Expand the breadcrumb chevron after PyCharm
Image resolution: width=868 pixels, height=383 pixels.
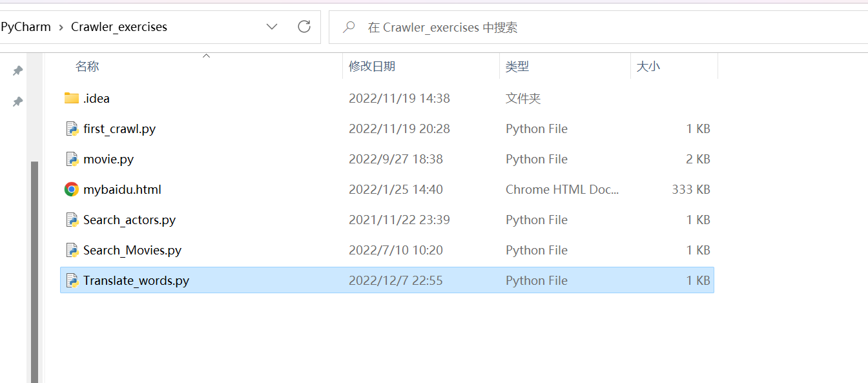point(61,27)
